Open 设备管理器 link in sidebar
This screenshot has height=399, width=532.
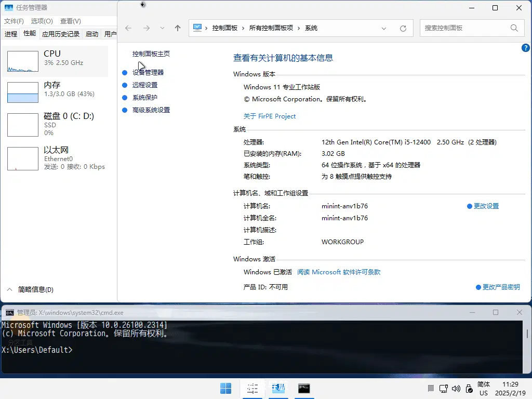click(148, 72)
